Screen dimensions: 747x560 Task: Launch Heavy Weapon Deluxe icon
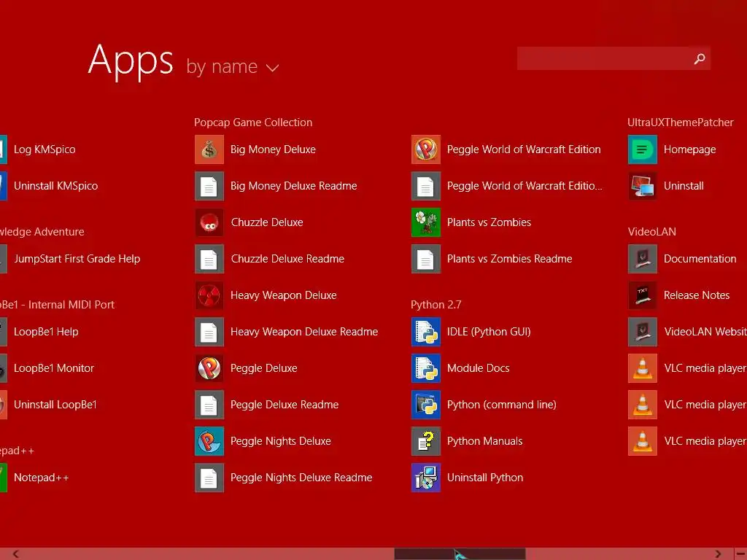tap(209, 295)
